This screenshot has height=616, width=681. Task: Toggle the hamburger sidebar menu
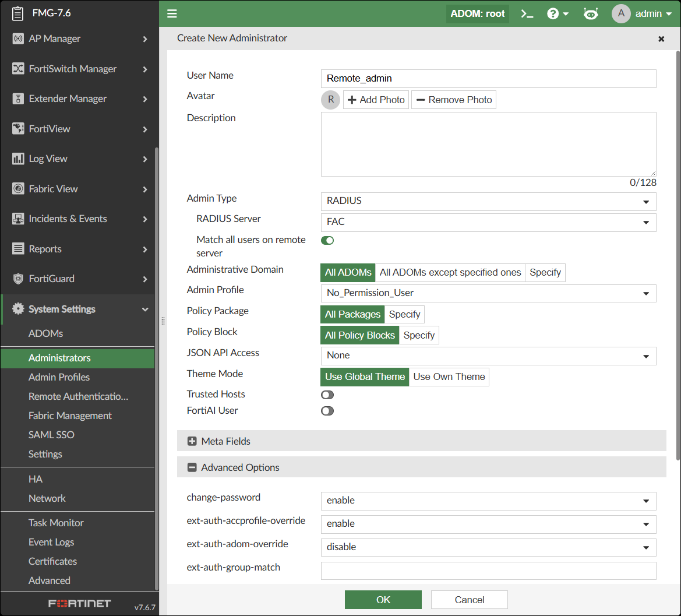click(172, 13)
